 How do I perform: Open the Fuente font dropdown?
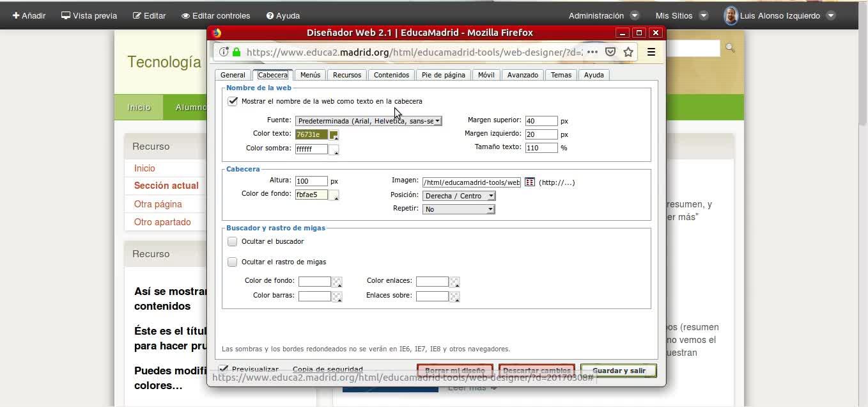point(369,120)
